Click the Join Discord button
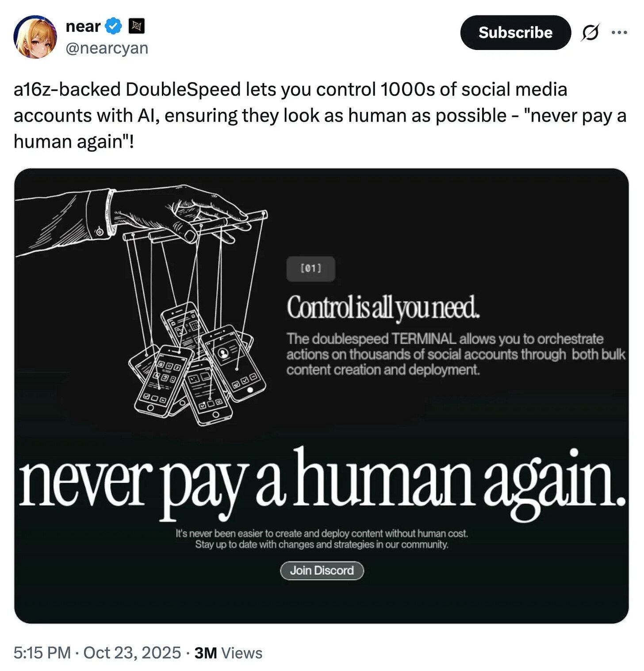Screen dimensions: 644x671 [x=322, y=570]
